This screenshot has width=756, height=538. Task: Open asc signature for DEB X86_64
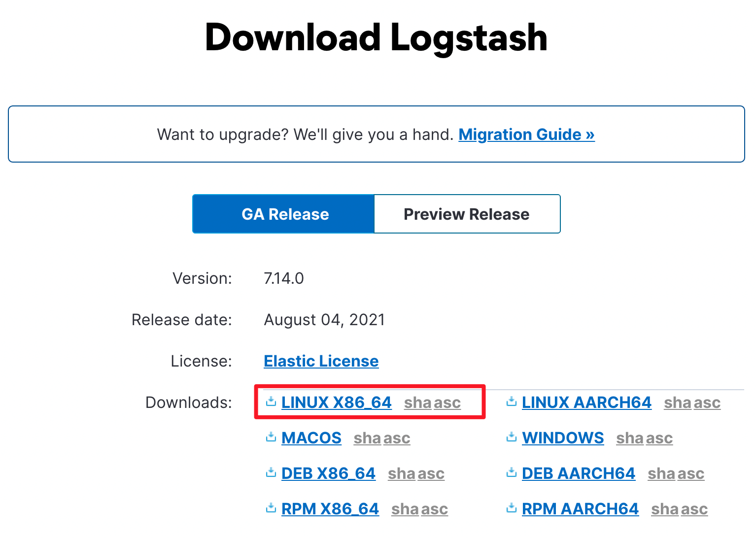point(431,474)
